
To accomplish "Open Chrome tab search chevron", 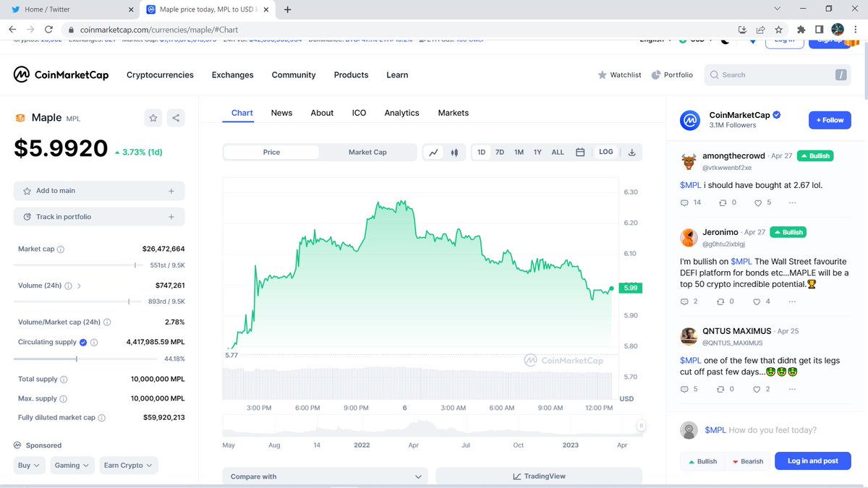I will click(777, 9).
